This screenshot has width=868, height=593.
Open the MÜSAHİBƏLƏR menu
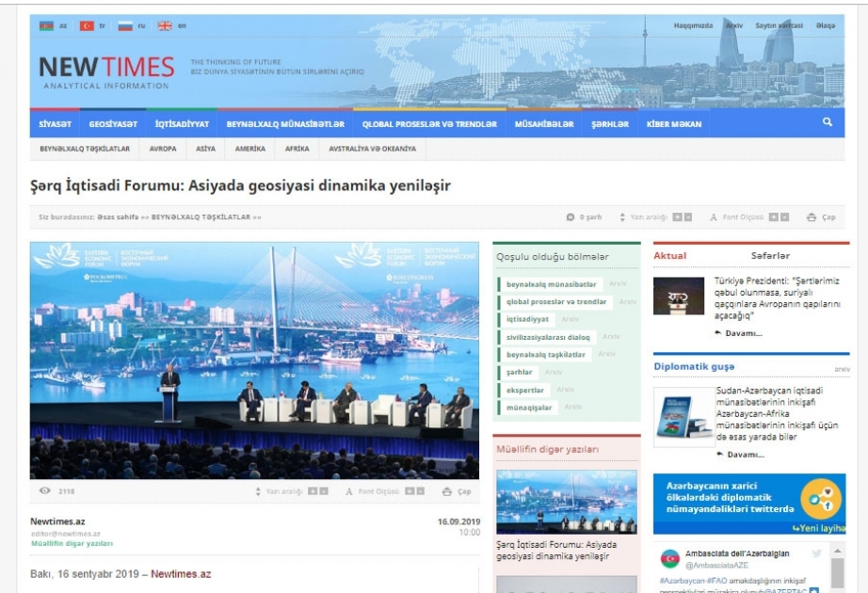click(x=544, y=124)
